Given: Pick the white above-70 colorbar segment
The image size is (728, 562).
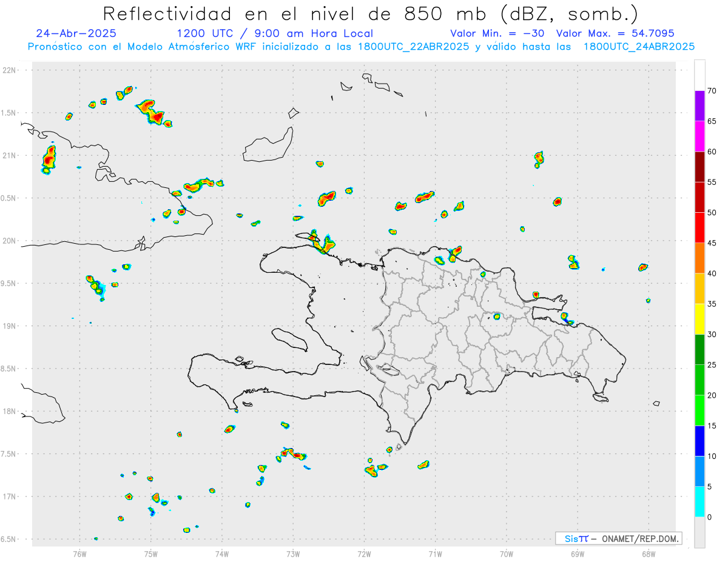Looking at the screenshot, I should (x=699, y=75).
